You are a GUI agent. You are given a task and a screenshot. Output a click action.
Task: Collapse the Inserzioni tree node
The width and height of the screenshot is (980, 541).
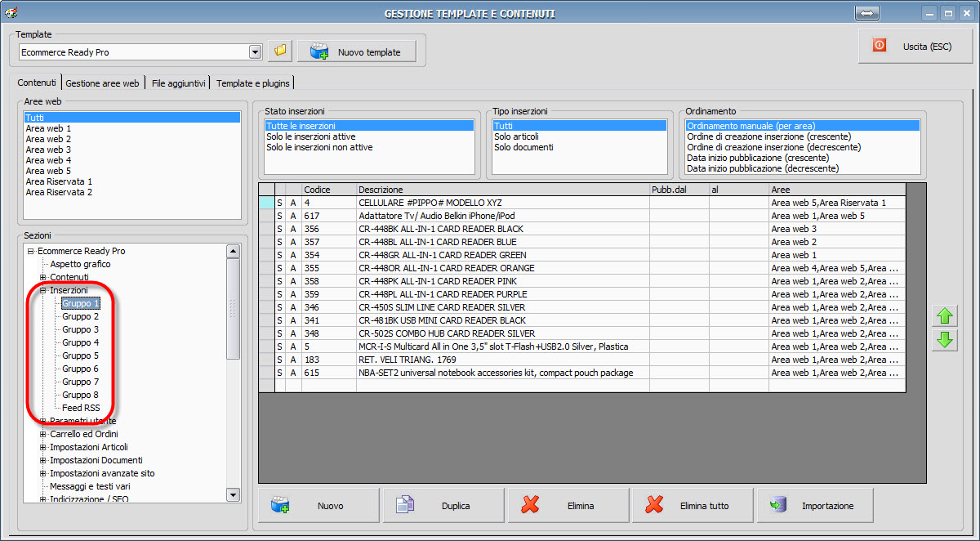[x=43, y=290]
